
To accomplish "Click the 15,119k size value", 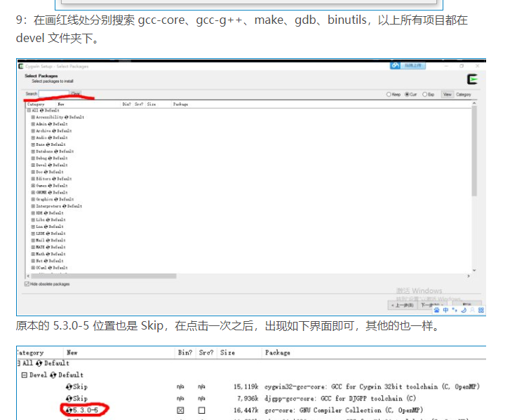I will 246,386.
